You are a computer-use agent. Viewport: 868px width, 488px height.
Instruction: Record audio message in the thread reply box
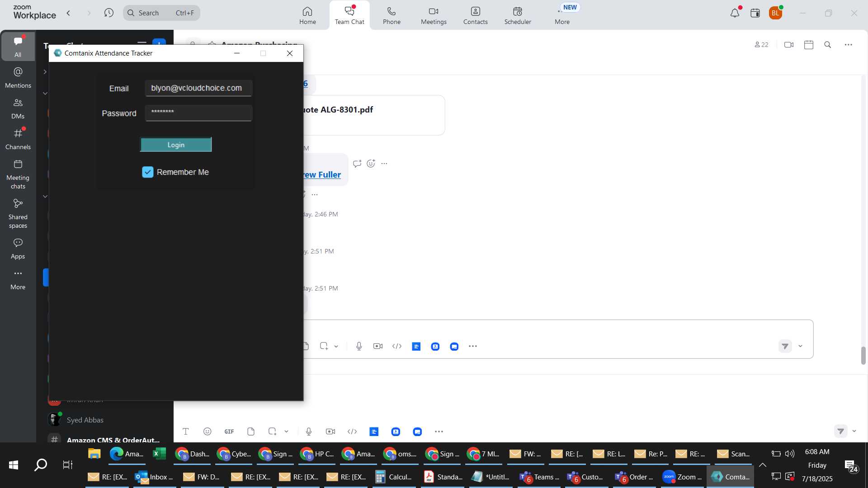359,346
